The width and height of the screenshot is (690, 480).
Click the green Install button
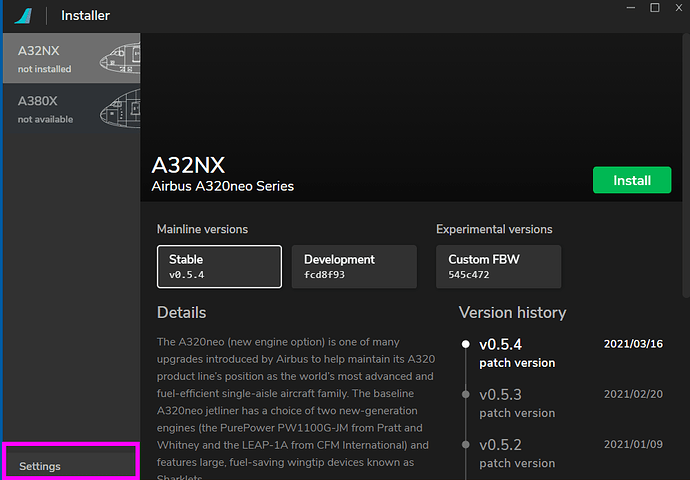632,180
